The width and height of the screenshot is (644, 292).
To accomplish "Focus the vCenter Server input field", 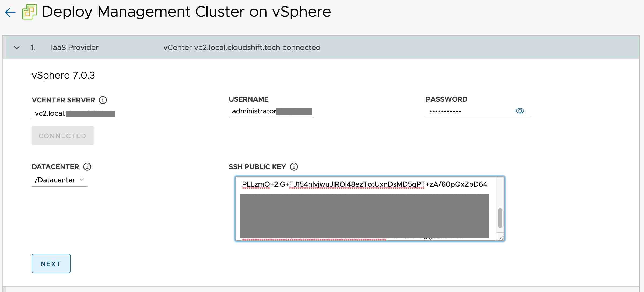I will coord(74,113).
